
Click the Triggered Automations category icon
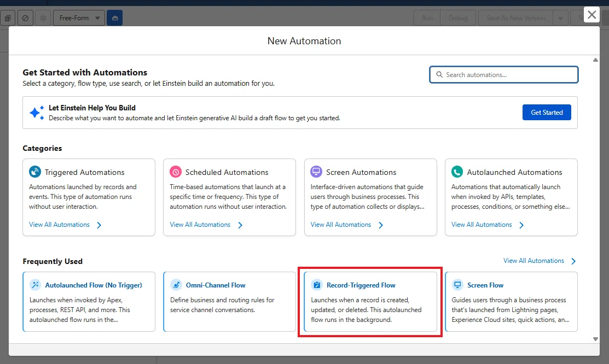35,172
